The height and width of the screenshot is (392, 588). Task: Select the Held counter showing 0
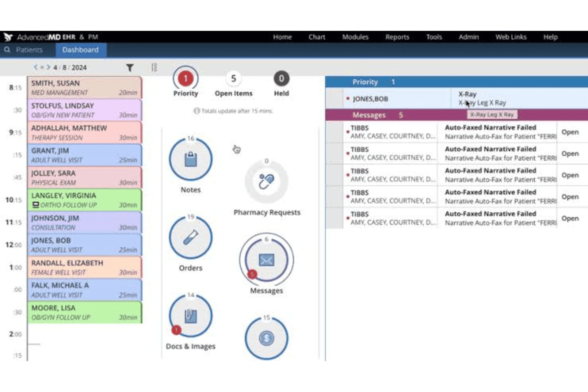[281, 79]
